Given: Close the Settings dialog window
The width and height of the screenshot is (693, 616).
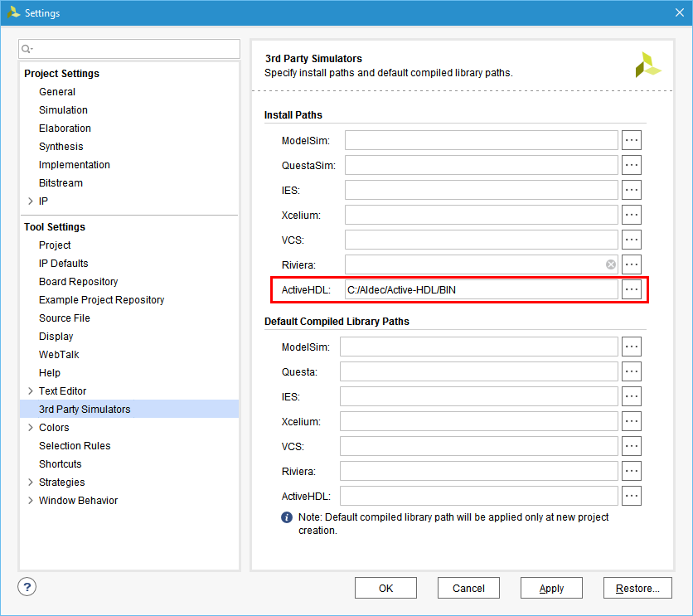Looking at the screenshot, I should pos(679,12).
